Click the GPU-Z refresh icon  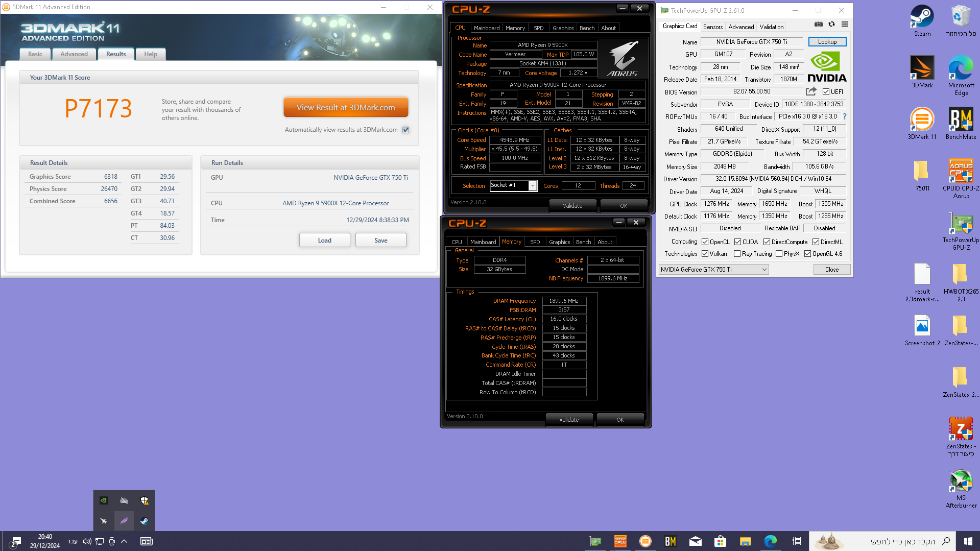point(831,24)
